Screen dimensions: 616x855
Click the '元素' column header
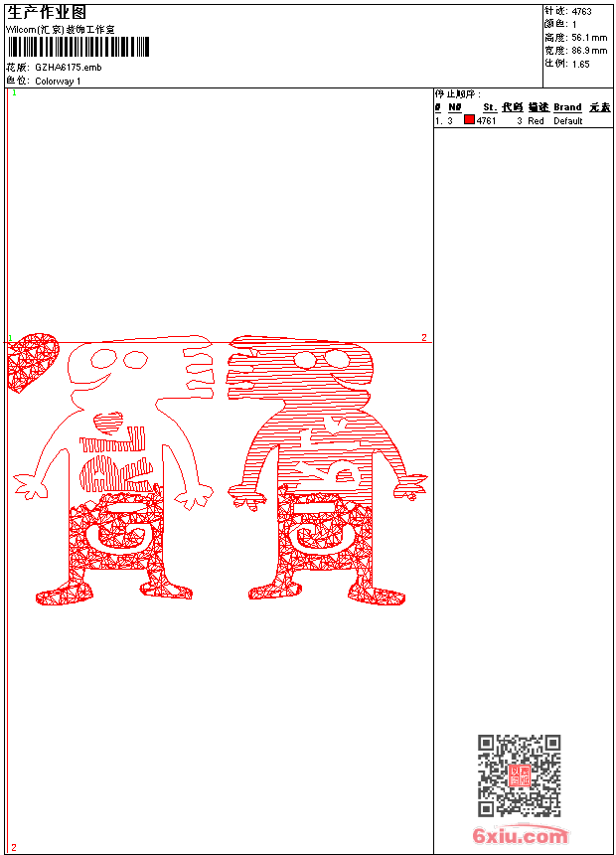tap(600, 107)
